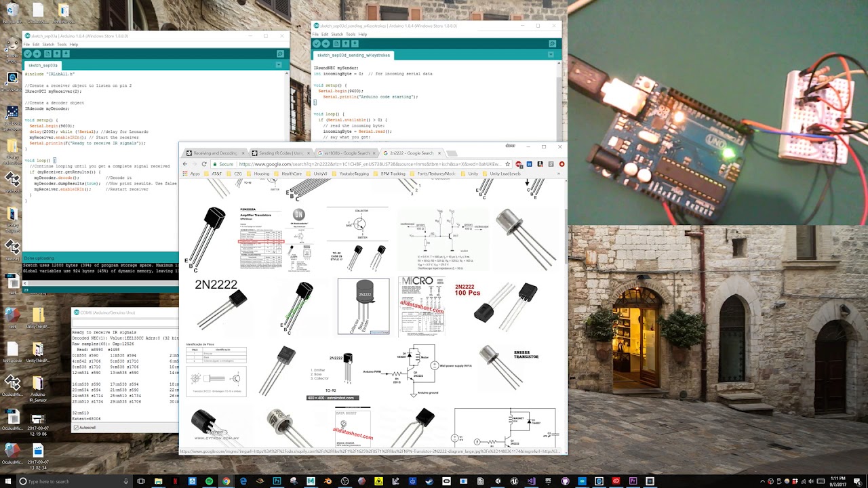Open the 2N2222 TRANSISTOR metal-can image
The width and height of the screenshot is (868, 488).
[x=510, y=369]
